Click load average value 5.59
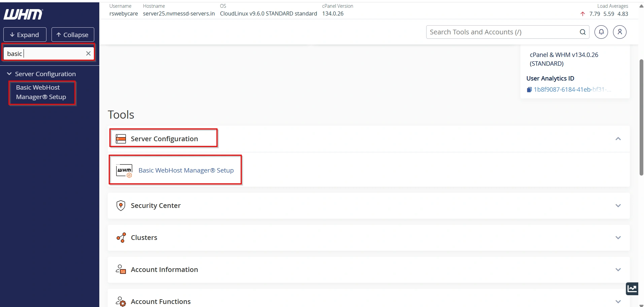The height and width of the screenshot is (307, 644). (x=609, y=14)
